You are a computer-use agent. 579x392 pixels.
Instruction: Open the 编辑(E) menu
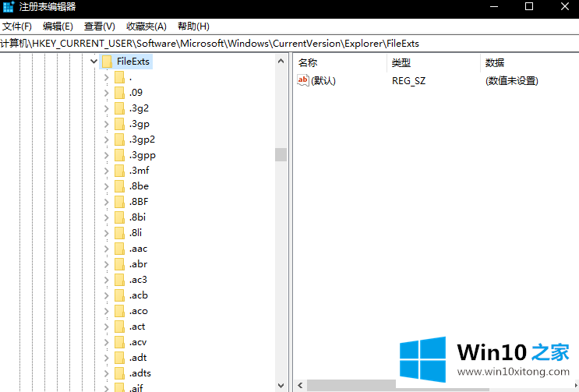point(58,26)
